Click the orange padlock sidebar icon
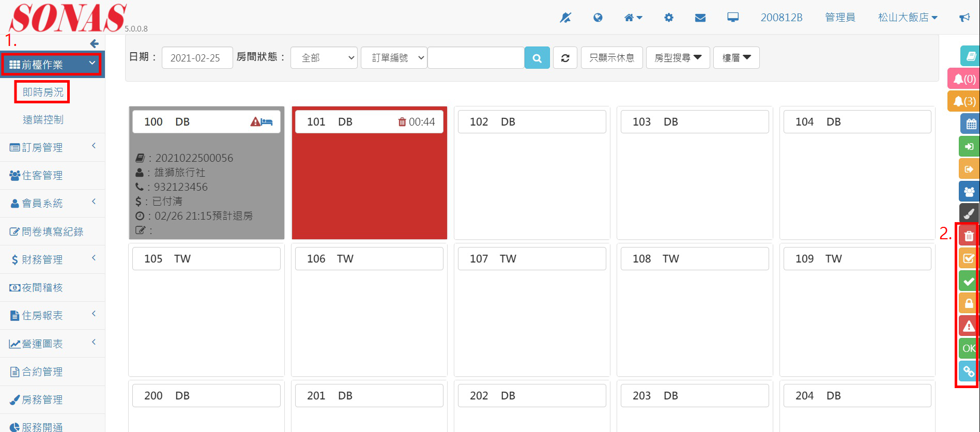Screen dimensions: 980x432 tap(968, 304)
